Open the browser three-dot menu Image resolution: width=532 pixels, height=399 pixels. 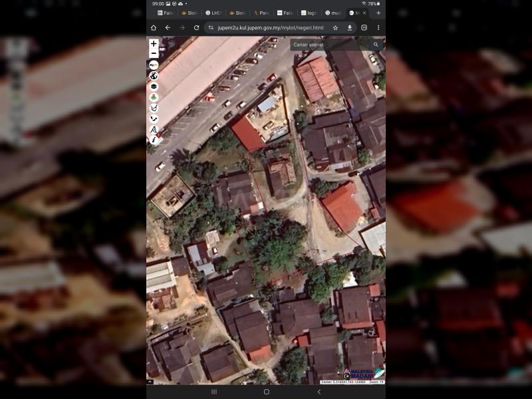pyautogui.click(x=378, y=28)
